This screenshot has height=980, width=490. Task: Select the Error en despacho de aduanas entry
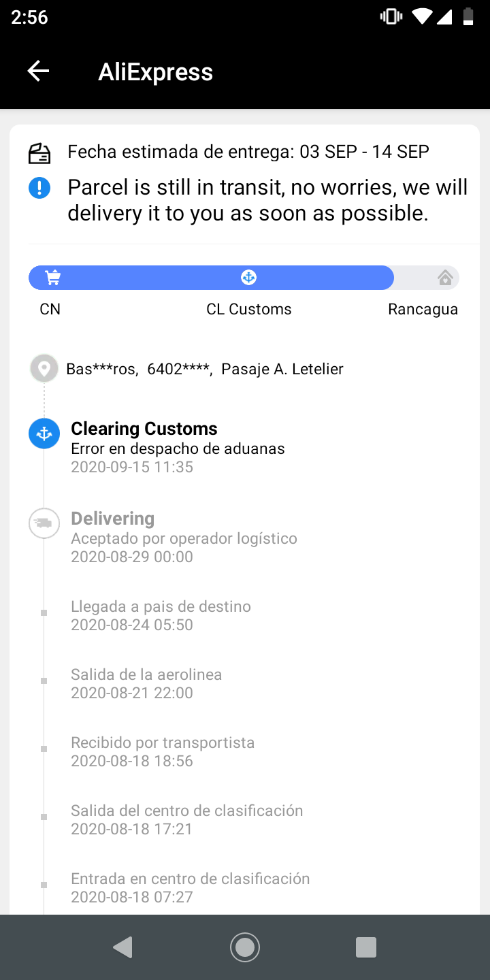tap(178, 448)
